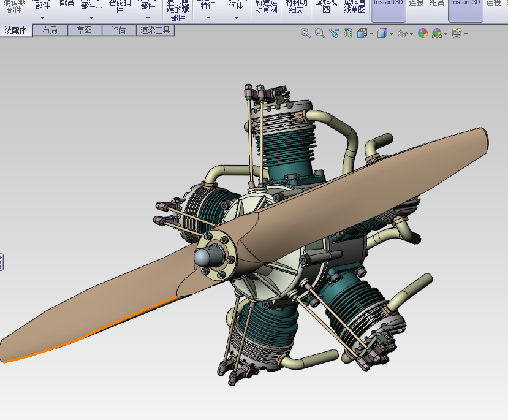Open the View Settings dropdown arrow
This screenshot has height=420, width=508.
pos(466,34)
